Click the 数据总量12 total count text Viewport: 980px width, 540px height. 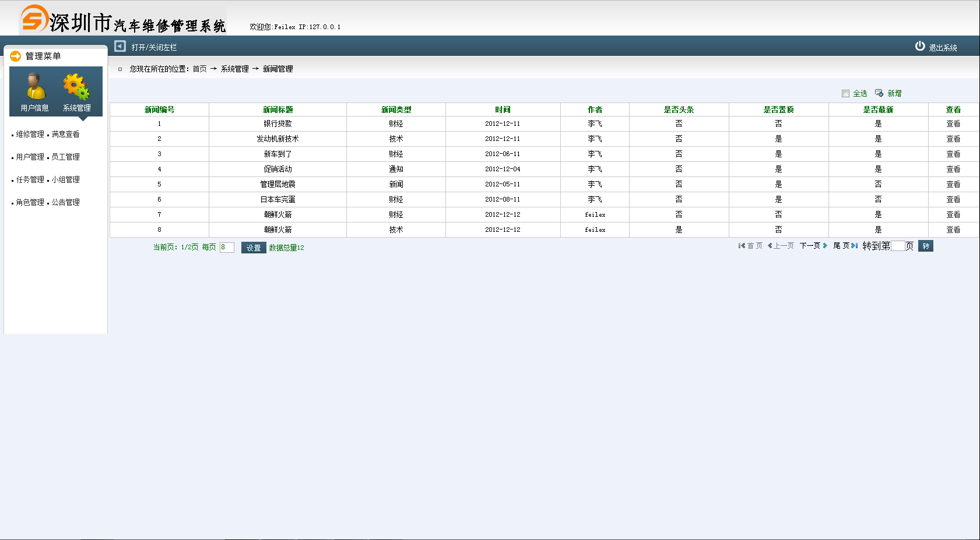coord(286,248)
